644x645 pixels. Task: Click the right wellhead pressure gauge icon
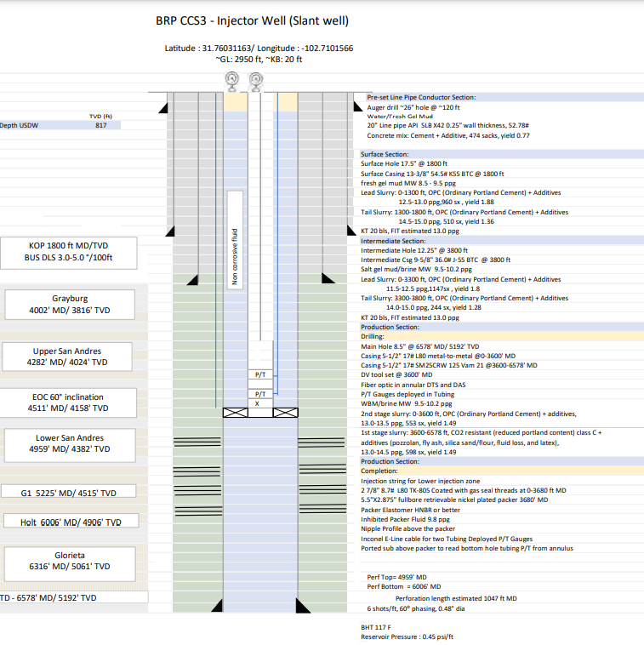(x=255, y=80)
